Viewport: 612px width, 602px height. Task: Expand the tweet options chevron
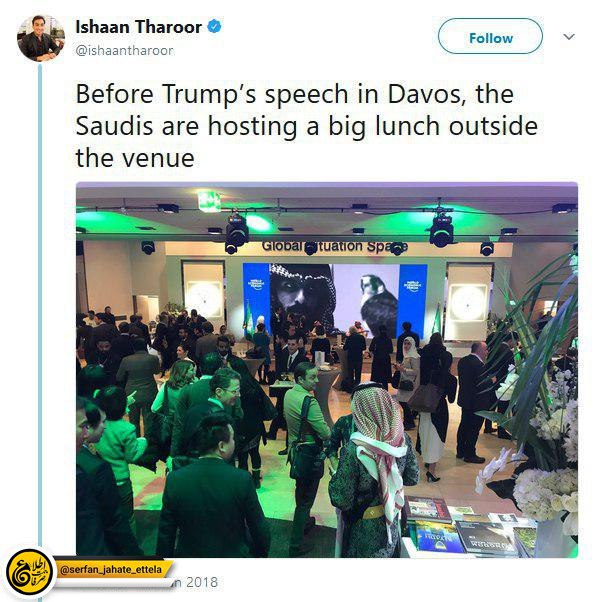coord(569,37)
